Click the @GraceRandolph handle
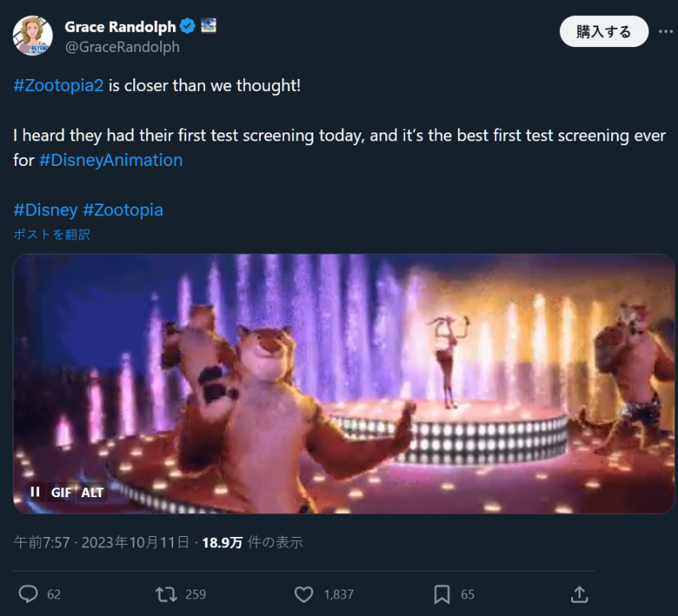Screen dimensions: 678x616 pyautogui.click(x=122, y=47)
